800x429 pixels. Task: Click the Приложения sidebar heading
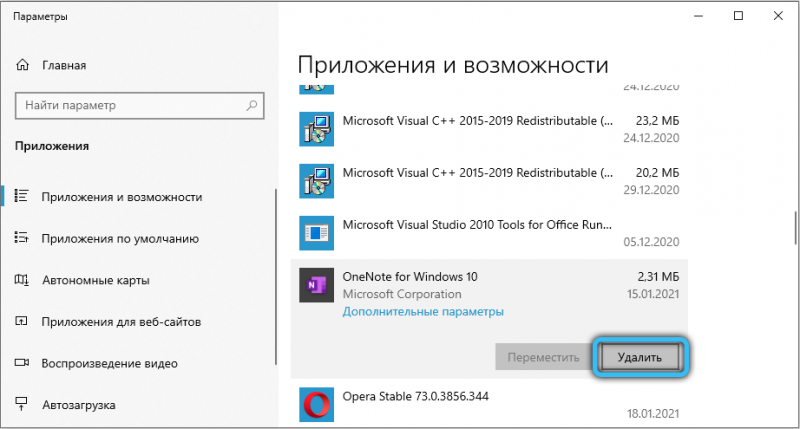click(x=52, y=146)
